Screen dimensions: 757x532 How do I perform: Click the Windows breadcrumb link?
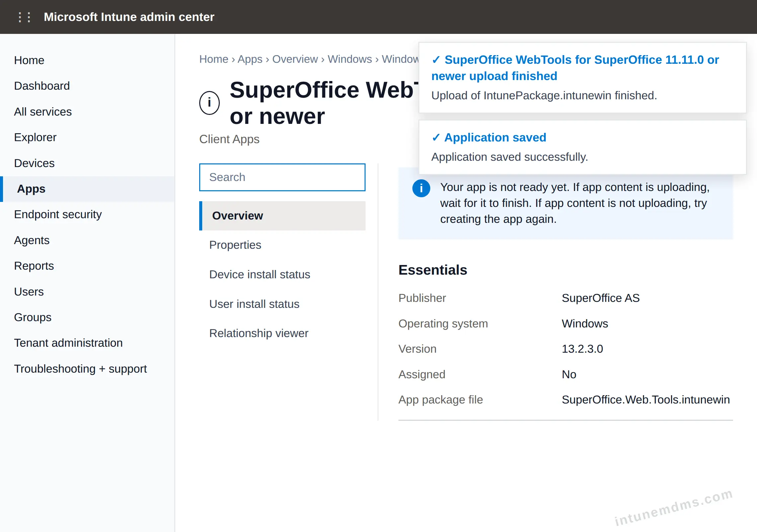point(350,59)
